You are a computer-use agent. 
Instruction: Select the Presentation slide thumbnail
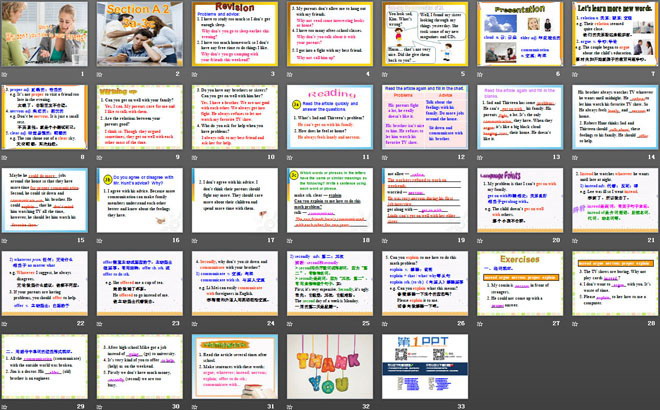[520, 34]
